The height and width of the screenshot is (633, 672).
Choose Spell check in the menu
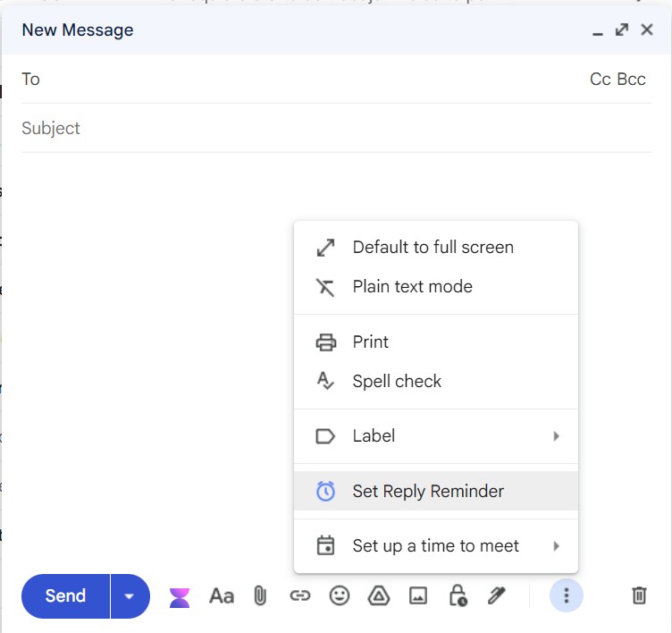pos(397,382)
